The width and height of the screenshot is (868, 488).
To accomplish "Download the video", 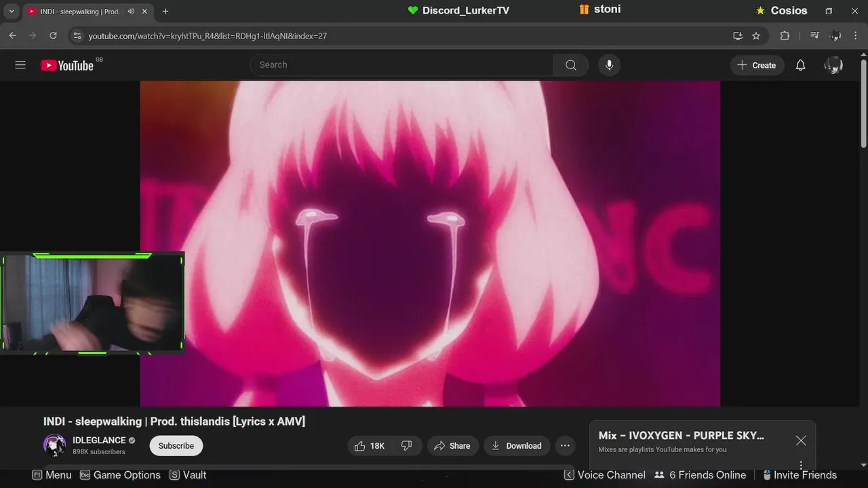I will [517, 445].
